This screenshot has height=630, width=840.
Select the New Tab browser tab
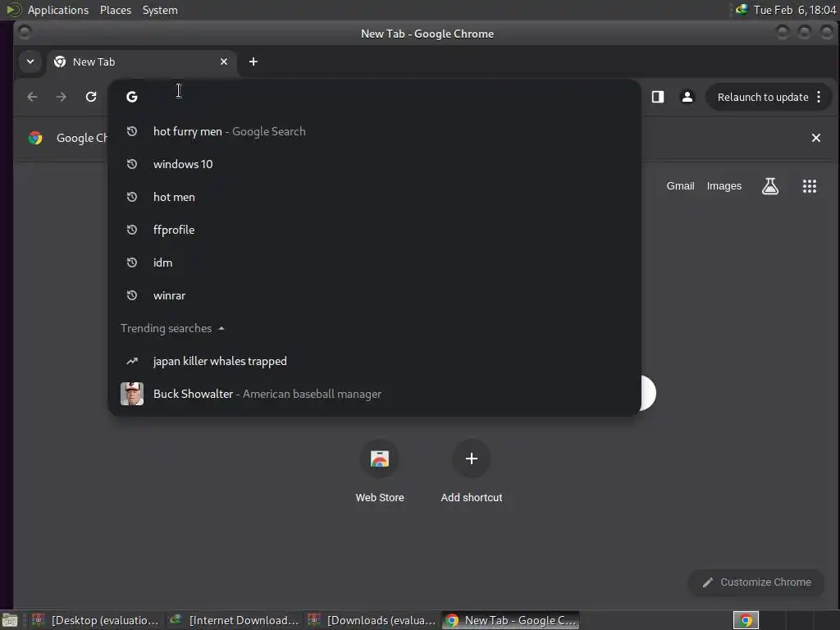tap(141, 62)
